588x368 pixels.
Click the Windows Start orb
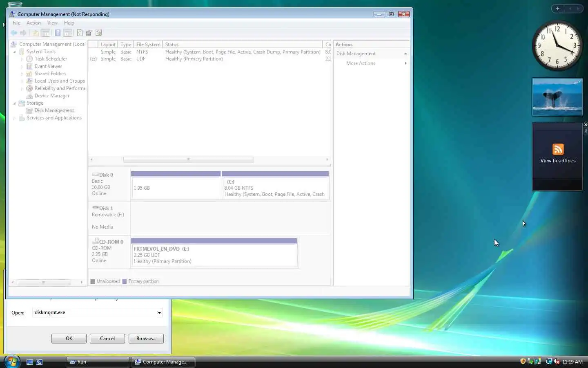[x=12, y=361]
